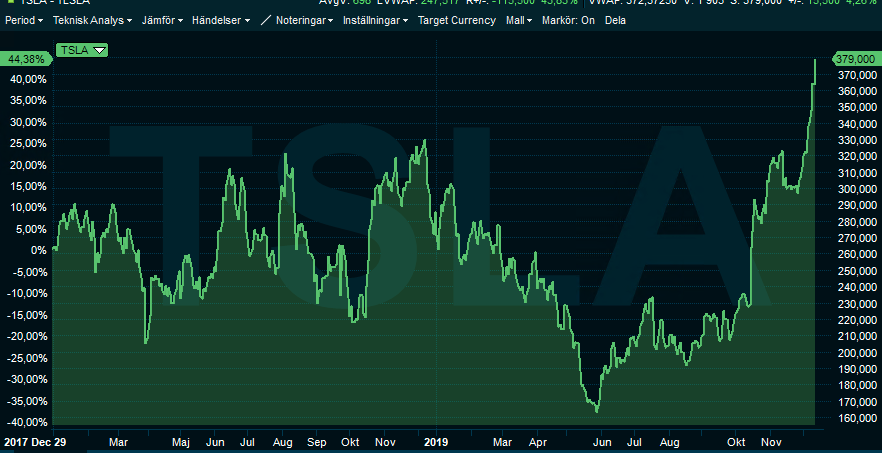Click the 0% level on percent axis
This screenshot has height=453, width=882.
[39, 250]
